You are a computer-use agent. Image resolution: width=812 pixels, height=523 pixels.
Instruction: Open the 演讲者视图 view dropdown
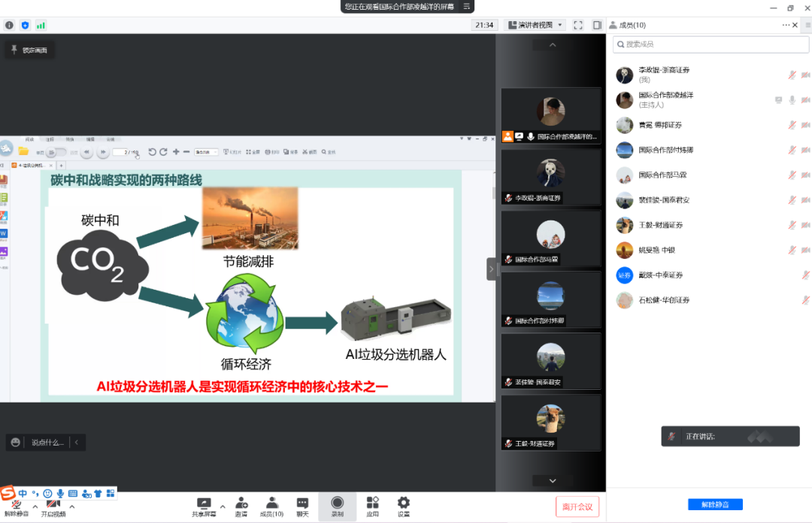535,25
